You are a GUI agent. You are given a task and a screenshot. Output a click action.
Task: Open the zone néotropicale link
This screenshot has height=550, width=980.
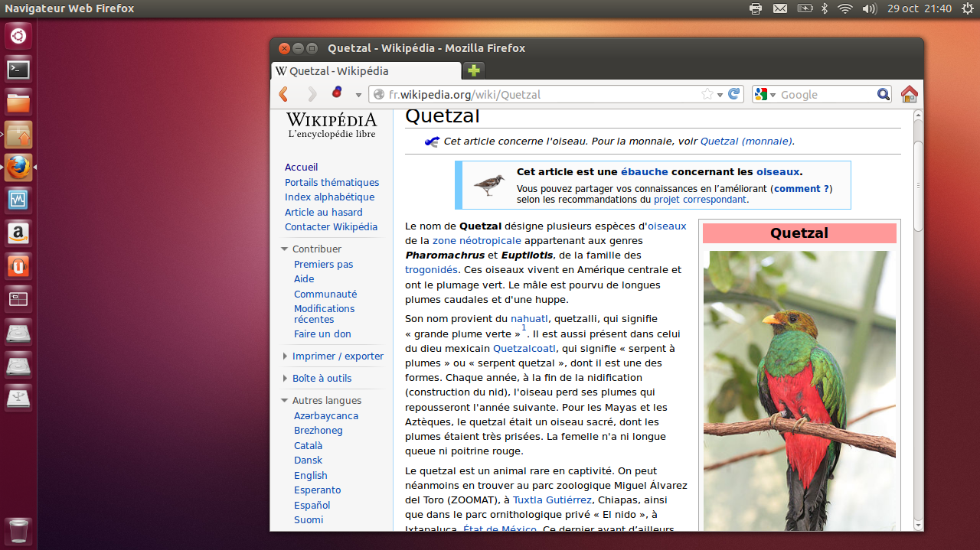(476, 240)
